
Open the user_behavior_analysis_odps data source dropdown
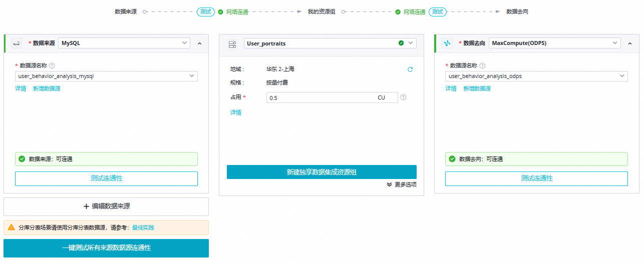coord(536,76)
